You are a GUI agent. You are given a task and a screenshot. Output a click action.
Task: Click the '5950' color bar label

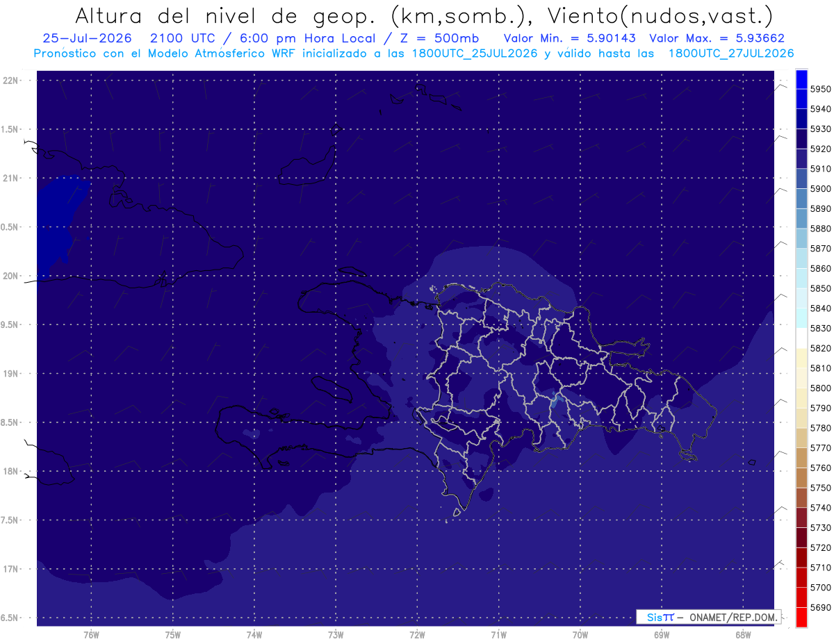click(821, 89)
